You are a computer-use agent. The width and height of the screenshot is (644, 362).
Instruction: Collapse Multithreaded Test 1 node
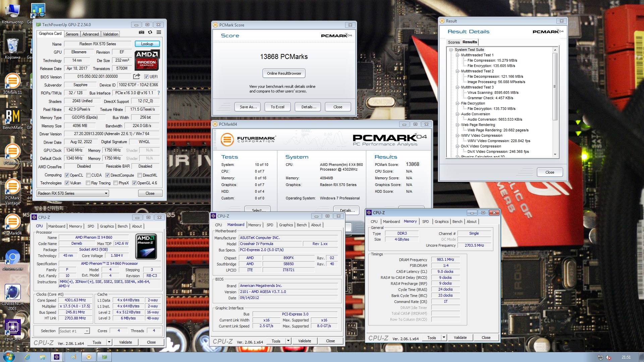[457, 55]
